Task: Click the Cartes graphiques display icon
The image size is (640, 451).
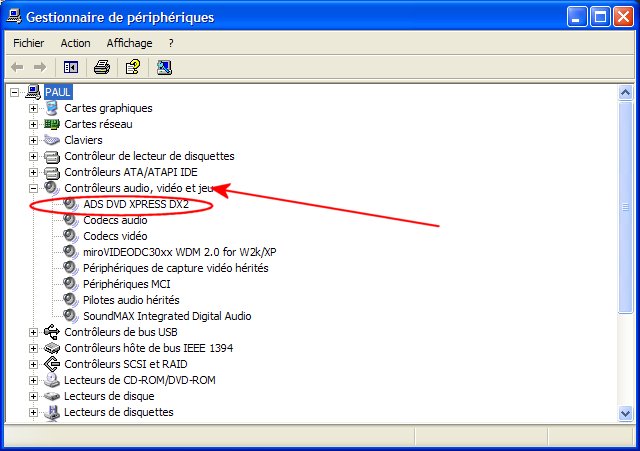Action: pyautogui.click(x=52, y=108)
